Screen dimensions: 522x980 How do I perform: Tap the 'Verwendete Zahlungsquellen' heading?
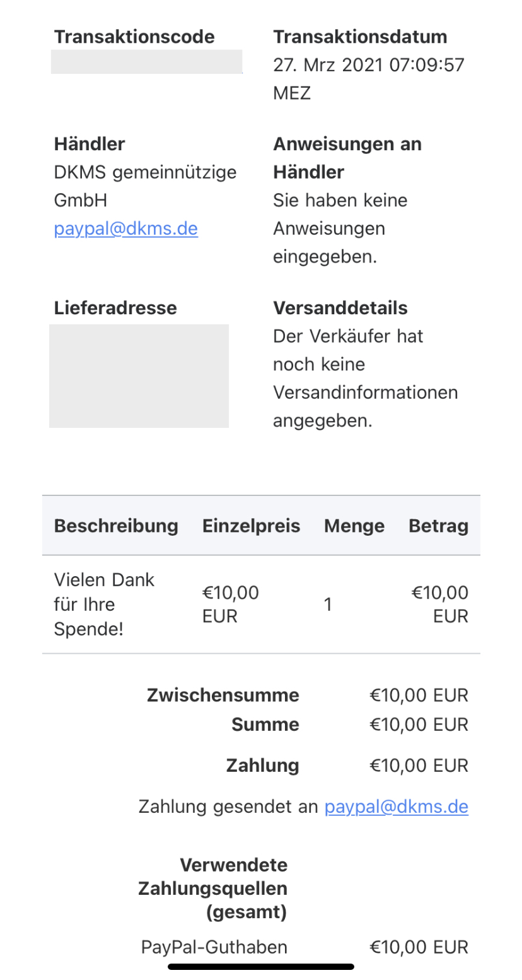(x=212, y=888)
